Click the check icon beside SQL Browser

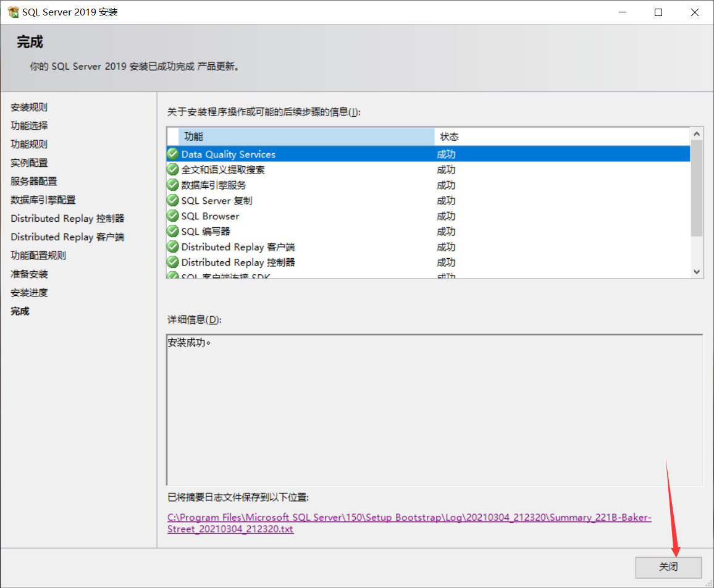pyautogui.click(x=172, y=216)
